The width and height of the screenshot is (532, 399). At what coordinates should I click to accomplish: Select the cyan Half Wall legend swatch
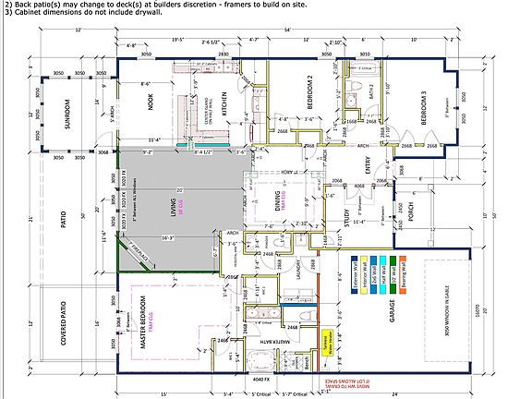(383, 275)
